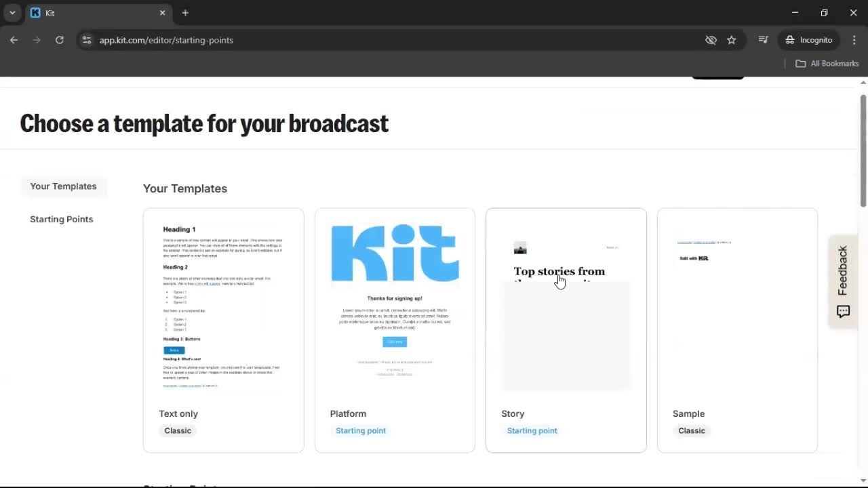Expand the All Bookmarks list
Image resolution: width=868 pixels, height=488 pixels.
click(x=827, y=63)
